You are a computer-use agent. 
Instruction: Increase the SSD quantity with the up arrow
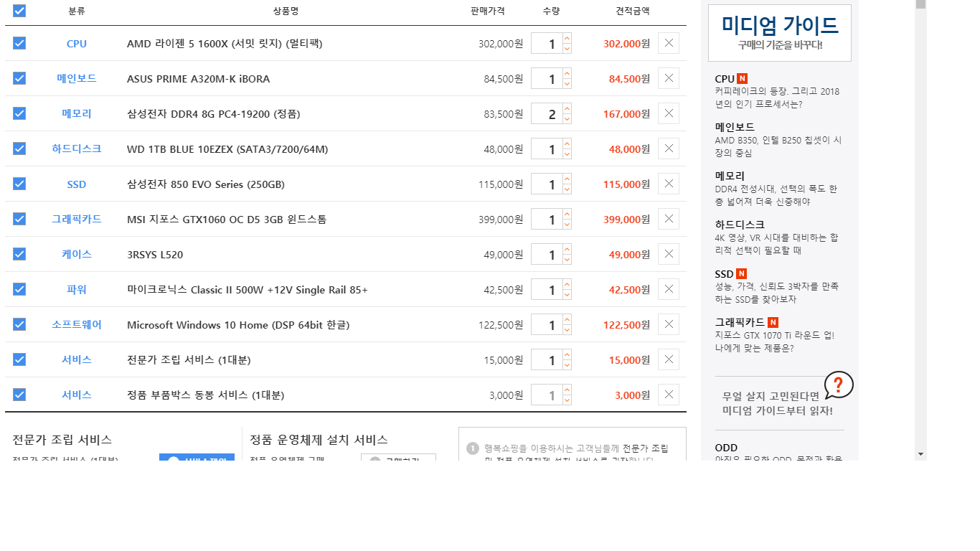pyautogui.click(x=567, y=179)
